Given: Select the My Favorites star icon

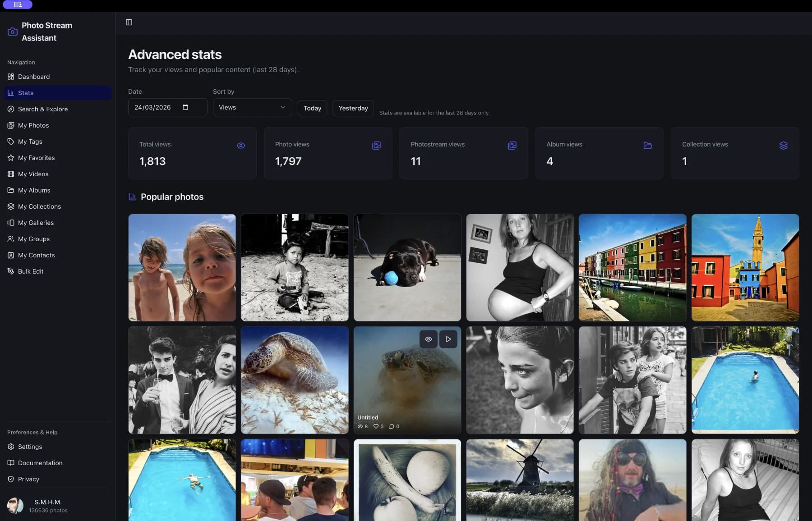Looking at the screenshot, I should pos(11,158).
